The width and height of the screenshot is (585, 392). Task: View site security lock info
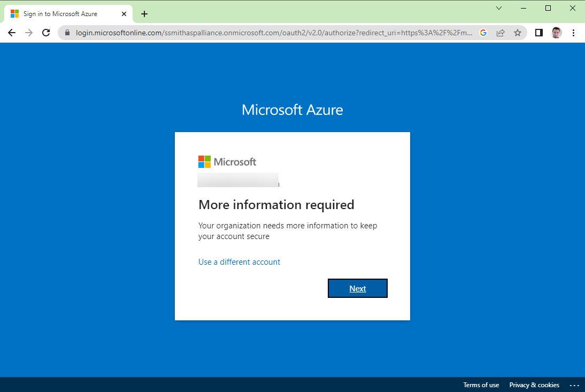pyautogui.click(x=67, y=33)
